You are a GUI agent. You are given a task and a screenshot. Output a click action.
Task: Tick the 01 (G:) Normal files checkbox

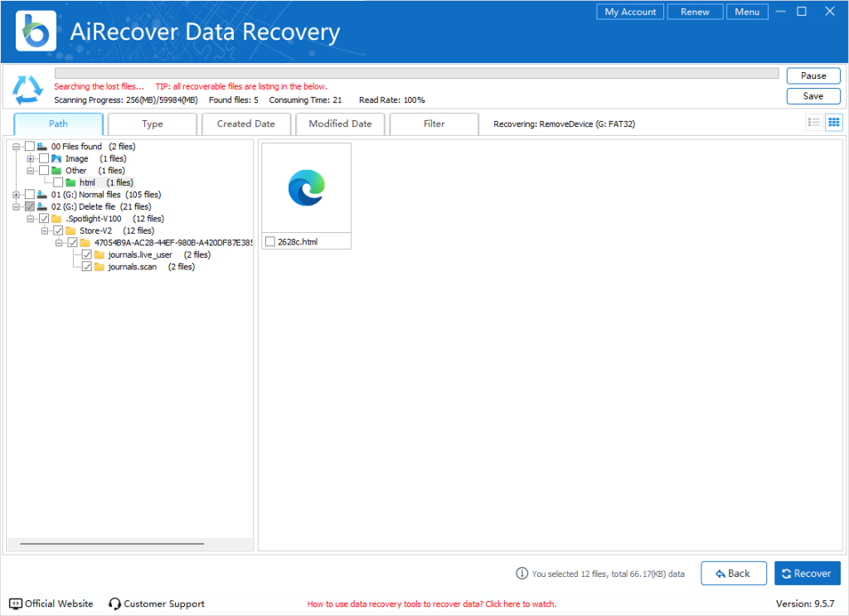[30, 195]
